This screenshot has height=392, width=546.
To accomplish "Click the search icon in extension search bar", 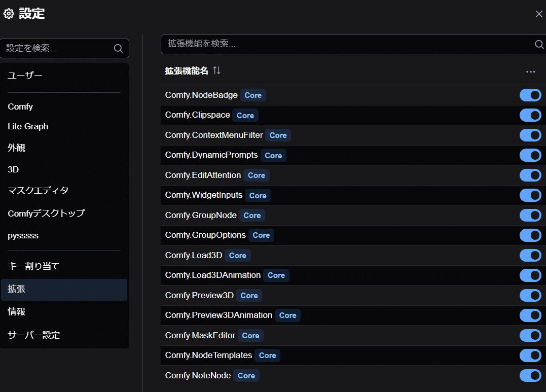I will [538, 44].
